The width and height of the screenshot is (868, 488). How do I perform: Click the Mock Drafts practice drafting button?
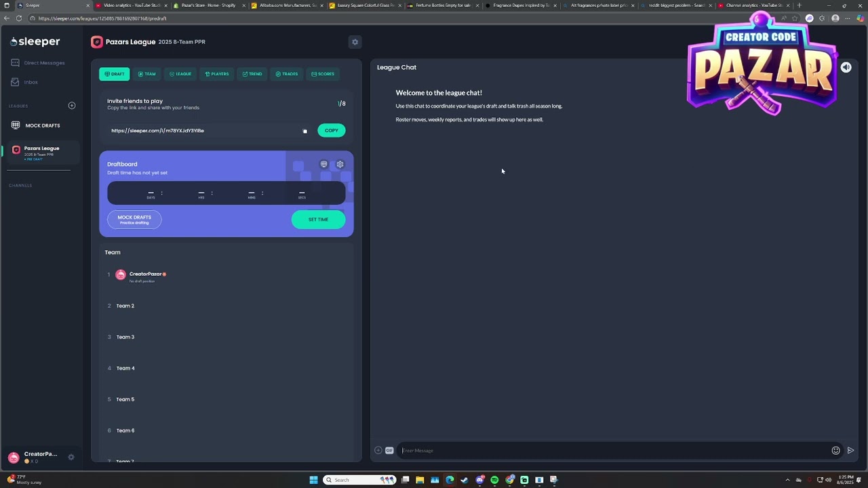134,220
